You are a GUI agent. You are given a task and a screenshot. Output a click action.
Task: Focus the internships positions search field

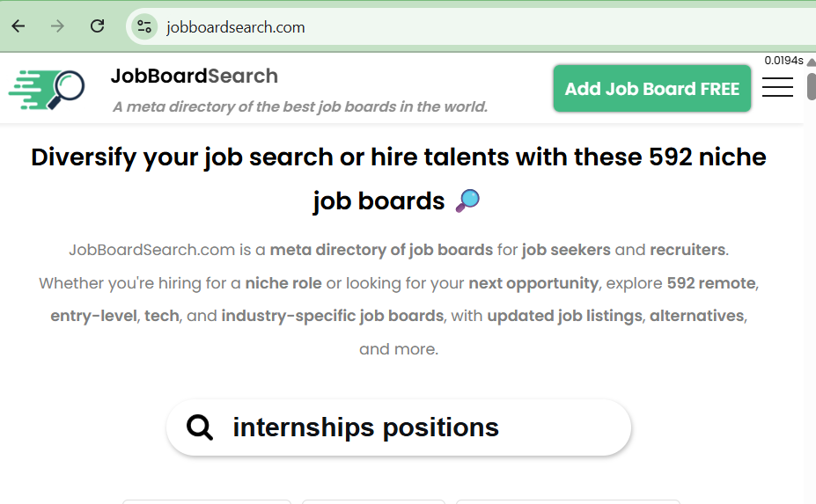coord(414,427)
